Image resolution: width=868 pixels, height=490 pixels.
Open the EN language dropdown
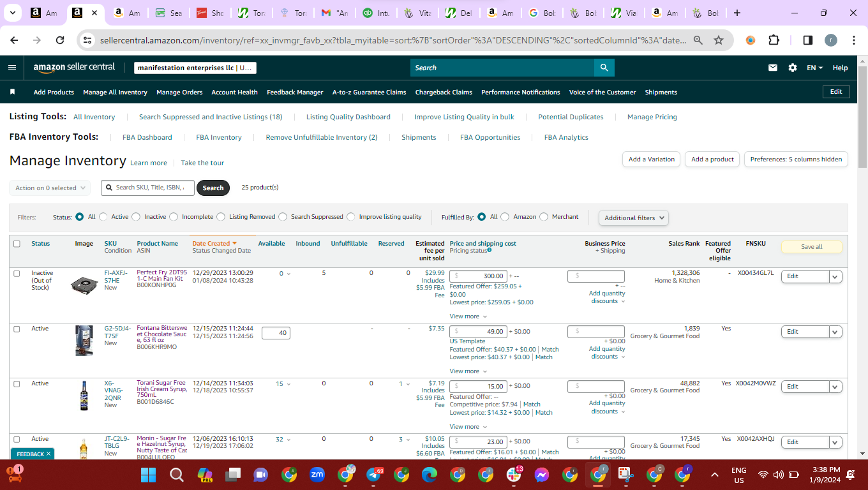click(x=814, y=68)
